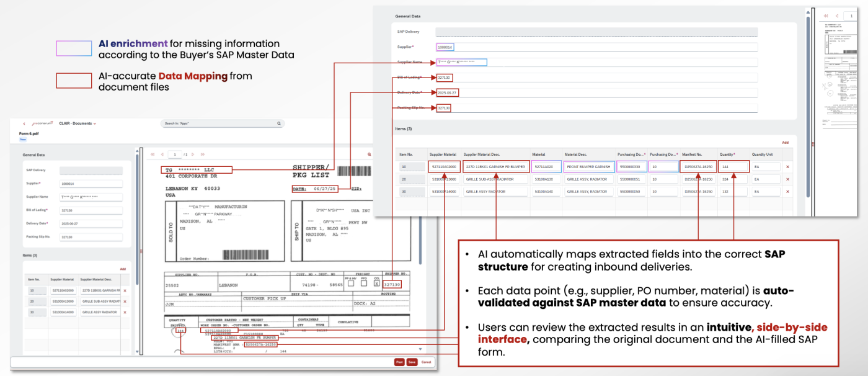Viewport: 868px width, 376px height.
Task: Click the Cancel link in the footer
Action: click(426, 362)
